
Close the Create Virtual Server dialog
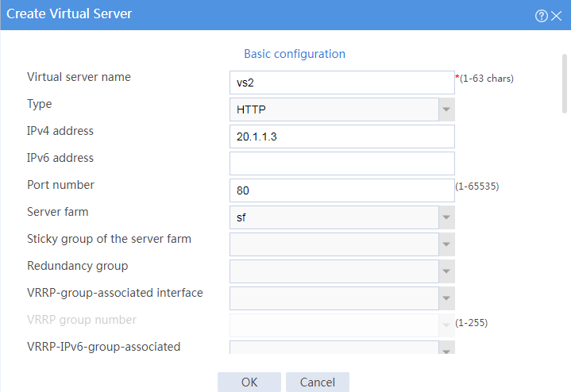coord(556,16)
